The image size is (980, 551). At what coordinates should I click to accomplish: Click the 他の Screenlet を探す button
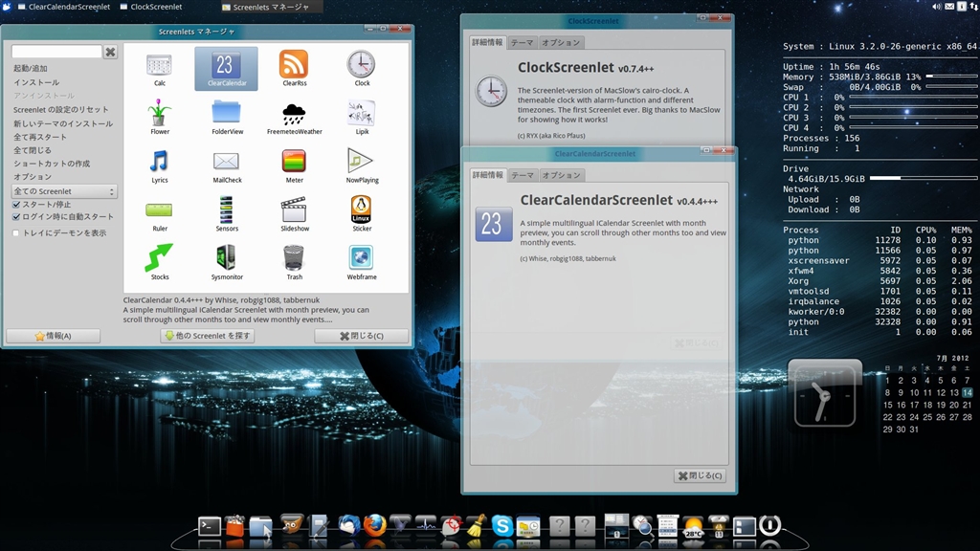(x=208, y=336)
